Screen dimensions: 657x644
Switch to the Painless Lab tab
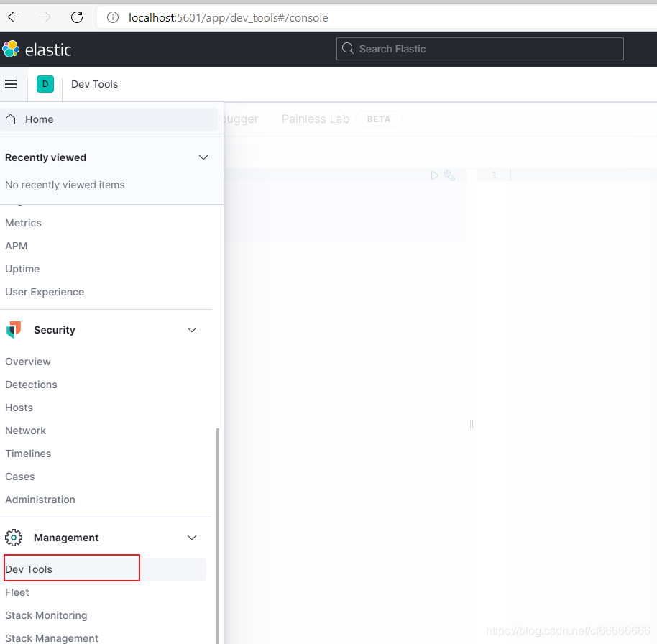[316, 119]
